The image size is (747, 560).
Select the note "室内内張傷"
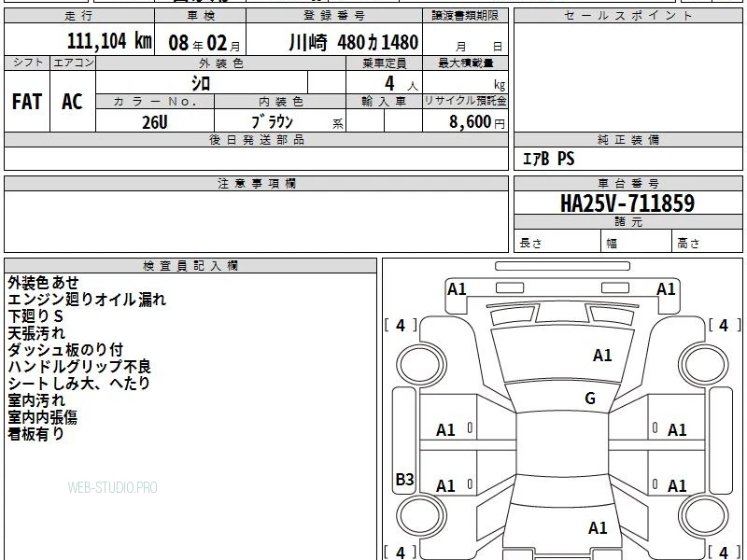pos(42,416)
